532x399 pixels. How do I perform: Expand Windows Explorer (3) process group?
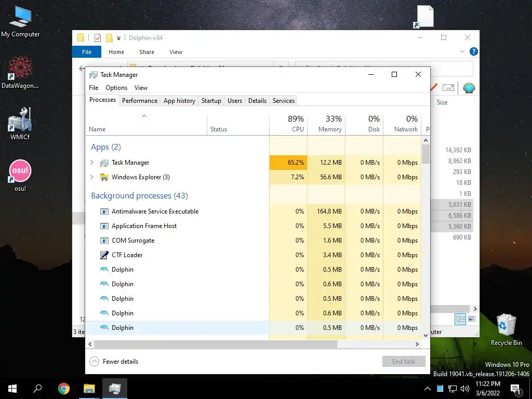[x=91, y=177]
